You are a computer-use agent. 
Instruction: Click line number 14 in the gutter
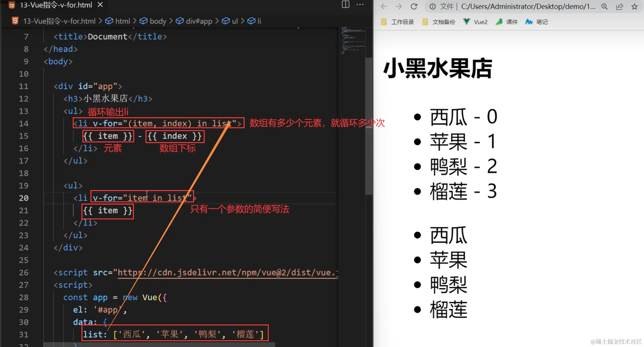[23, 124]
